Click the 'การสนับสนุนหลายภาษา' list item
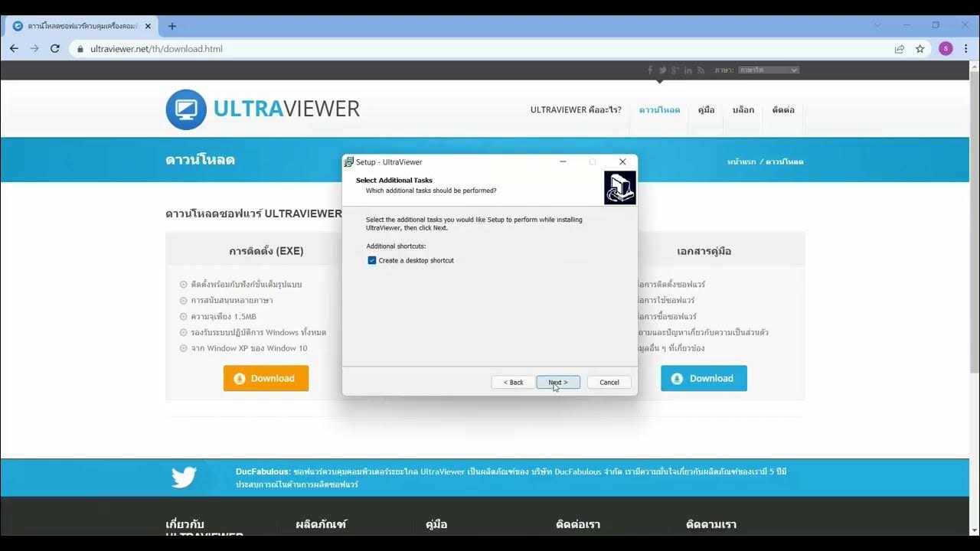 point(232,300)
